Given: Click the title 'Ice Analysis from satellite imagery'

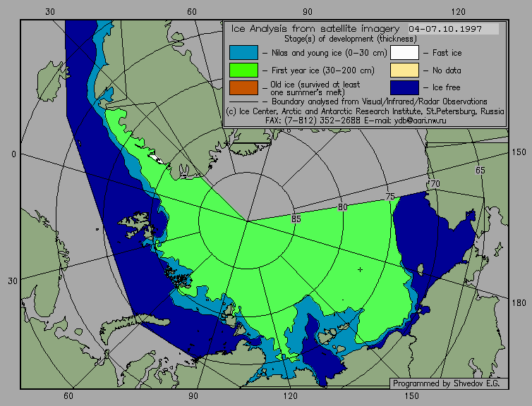Looking at the screenshot, I should pos(315,29).
